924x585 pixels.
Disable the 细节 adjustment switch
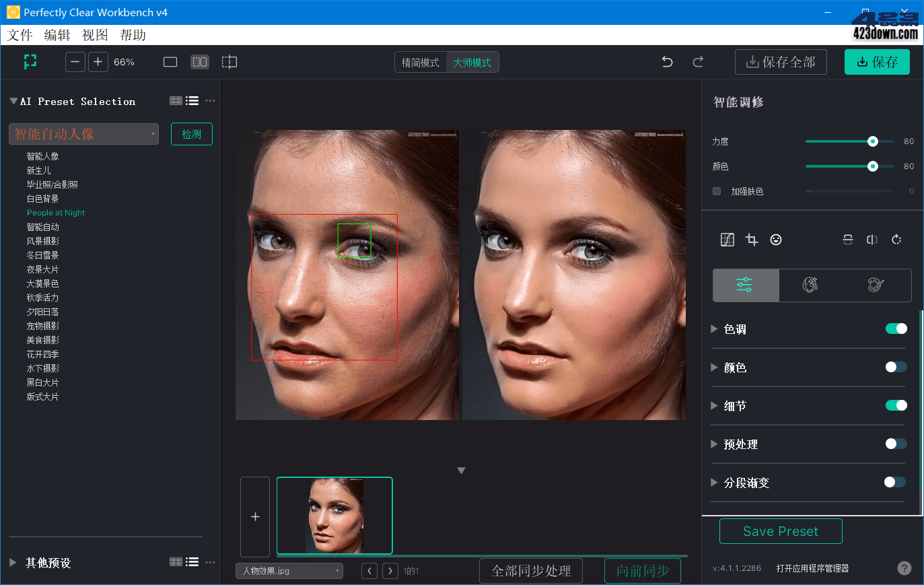click(896, 405)
